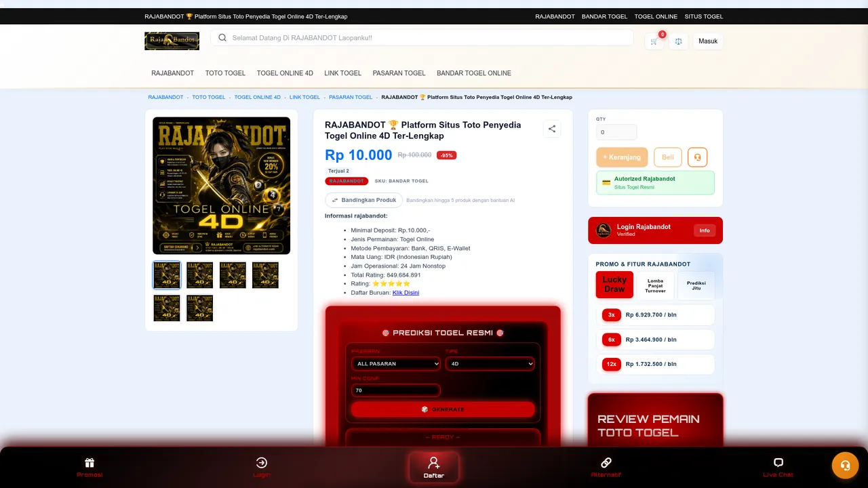This screenshot has height=488, width=868.
Task: Open LINK TOGEL in the nav menu
Action: [x=342, y=73]
